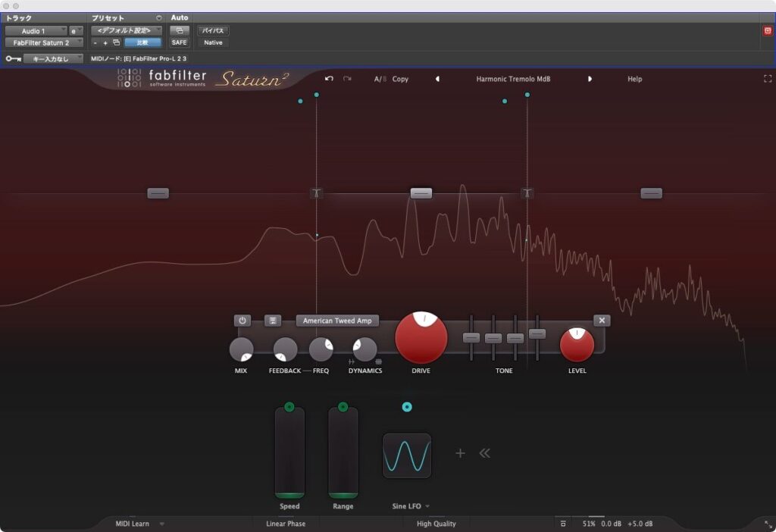Screen dimensions: 776x532
Task: Go to previous preset with left arrow
Action: (x=437, y=79)
